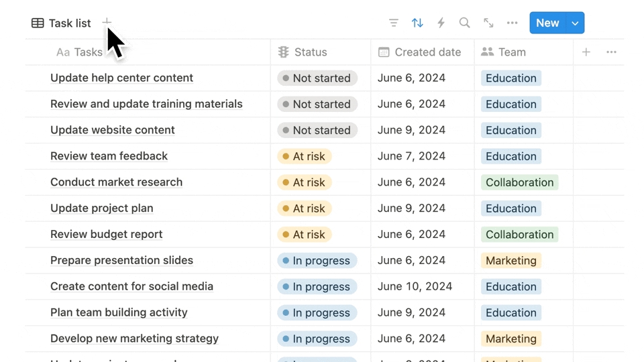
Task: Click the Marketing tag on Prepare presentation slides
Action: tap(511, 261)
